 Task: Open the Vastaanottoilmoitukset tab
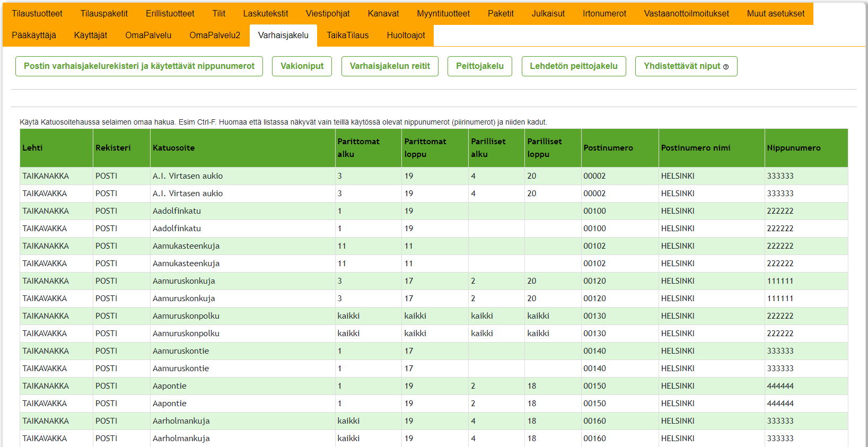click(x=687, y=13)
